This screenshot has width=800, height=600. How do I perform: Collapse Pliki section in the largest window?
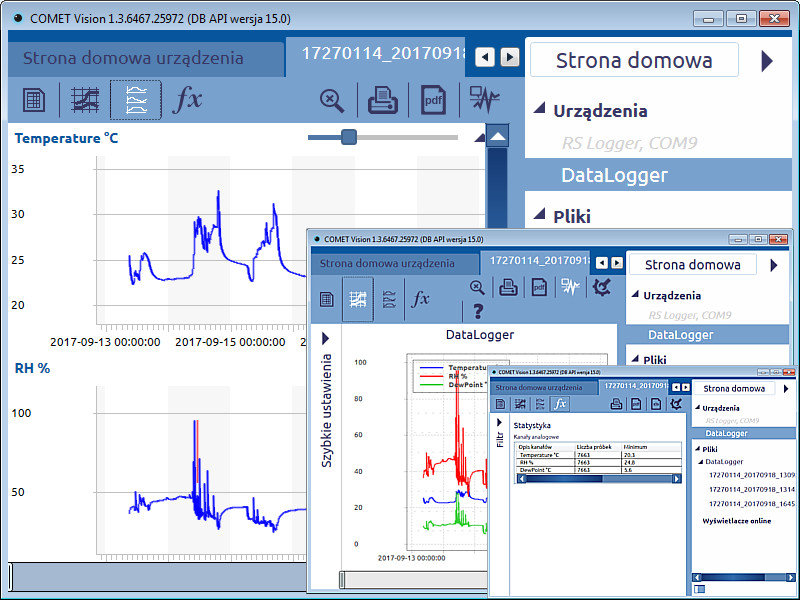tap(539, 214)
